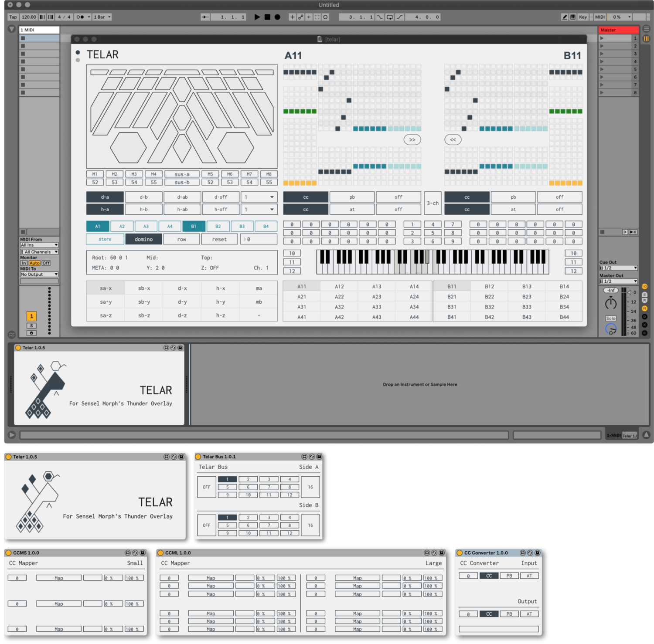Select the A2 tab in Telar
This screenshot has width=654, height=644.
122,227
